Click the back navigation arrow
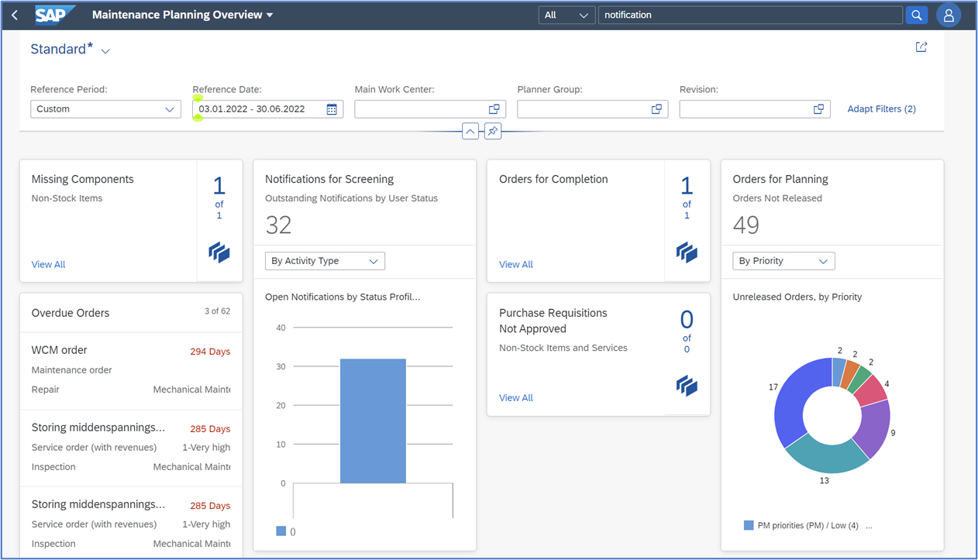 click(14, 15)
